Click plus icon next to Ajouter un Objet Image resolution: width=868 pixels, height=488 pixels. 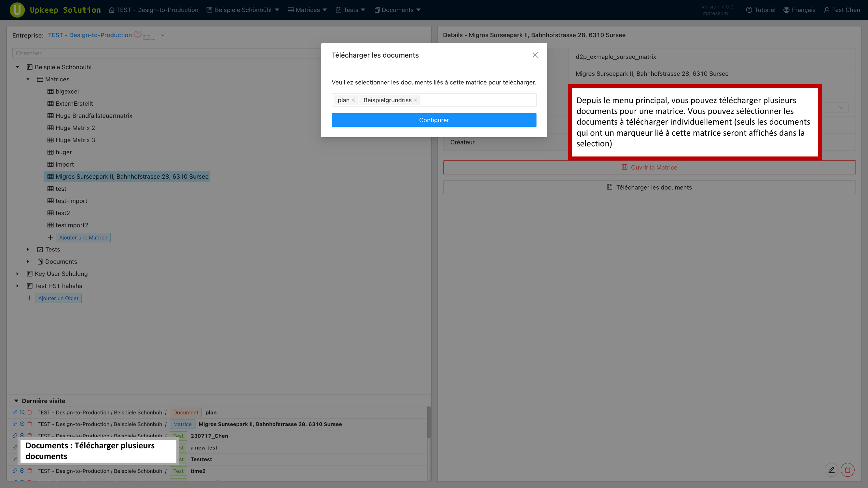point(30,298)
